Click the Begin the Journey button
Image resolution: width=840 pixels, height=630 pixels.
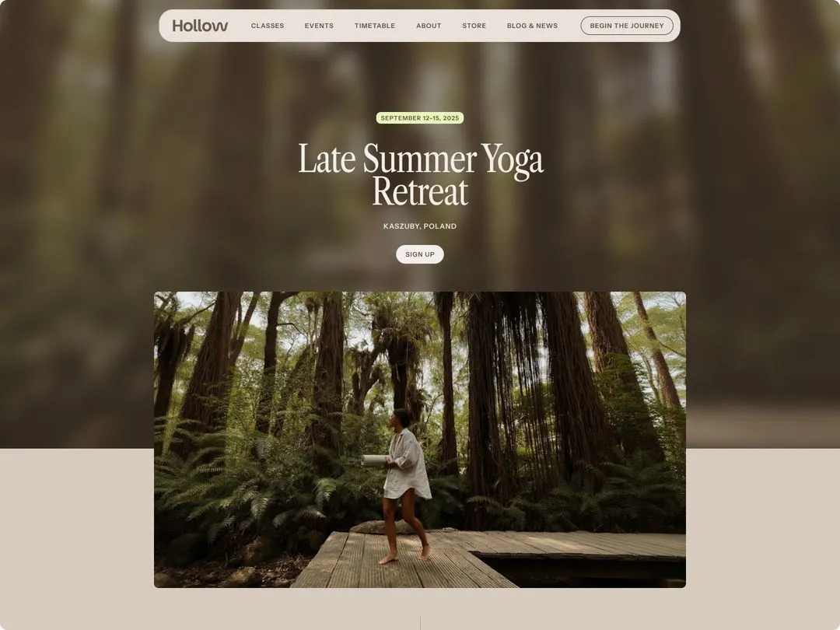[x=627, y=26]
